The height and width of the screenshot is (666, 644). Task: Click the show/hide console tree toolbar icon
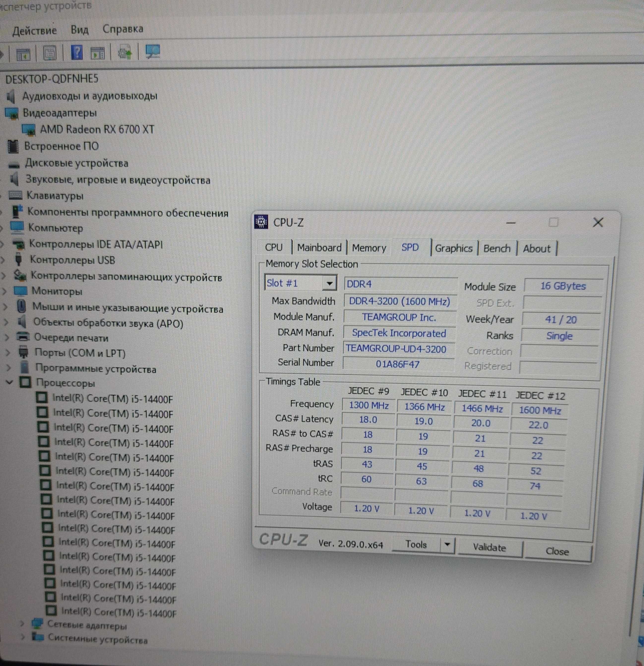24,54
